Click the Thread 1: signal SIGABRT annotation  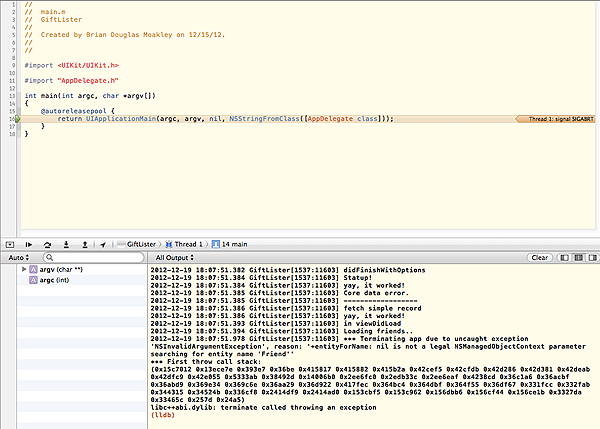click(555, 119)
